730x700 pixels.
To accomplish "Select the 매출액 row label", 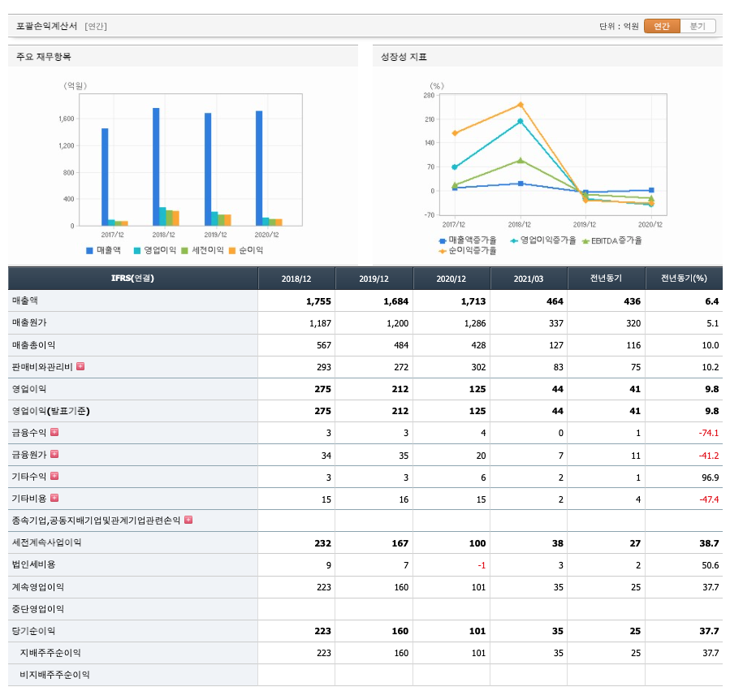I will tap(24, 300).
